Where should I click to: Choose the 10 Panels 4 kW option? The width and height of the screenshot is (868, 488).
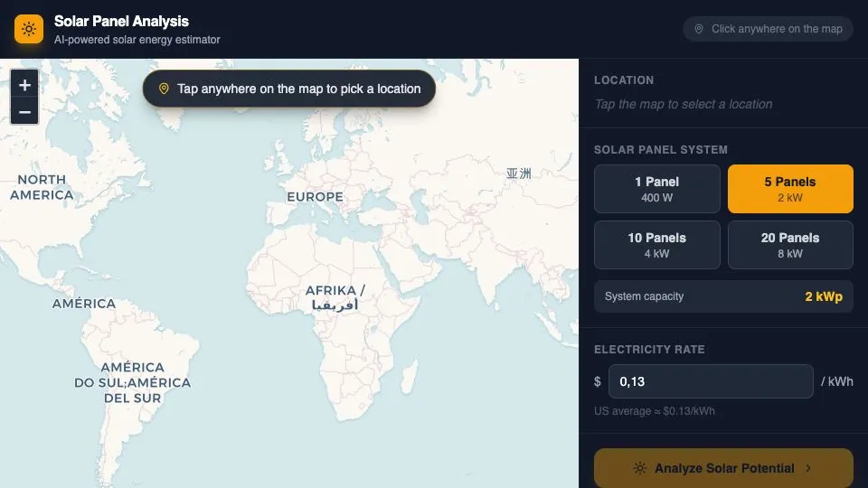click(x=657, y=245)
